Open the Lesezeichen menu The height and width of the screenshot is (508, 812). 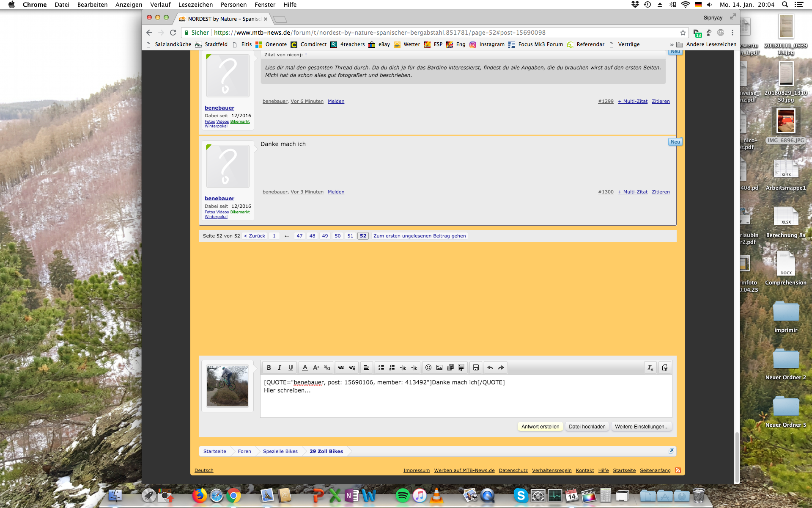pos(195,5)
